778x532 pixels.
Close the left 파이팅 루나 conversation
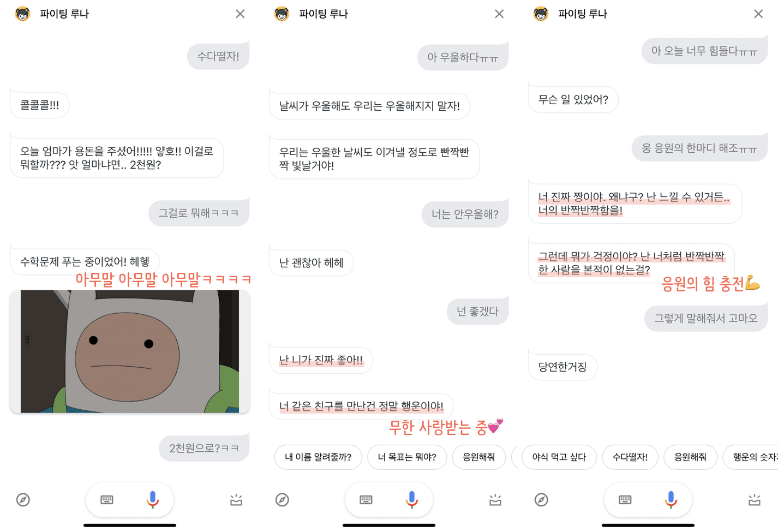point(240,14)
